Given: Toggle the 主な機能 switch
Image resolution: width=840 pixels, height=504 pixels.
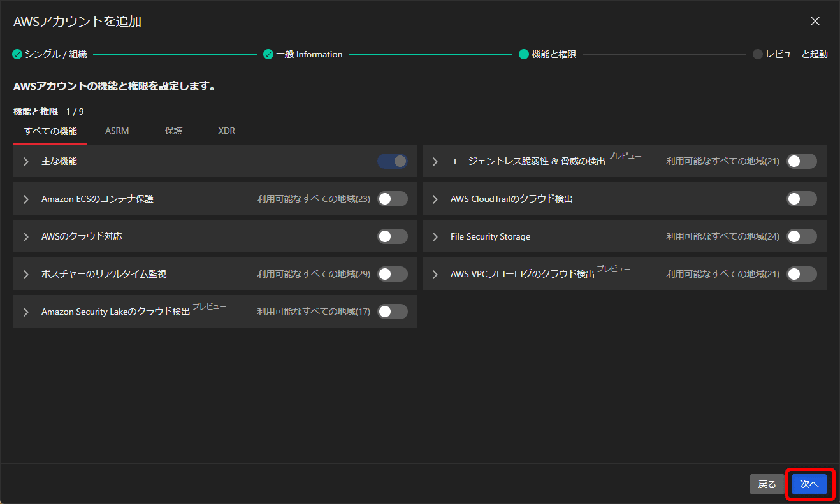Looking at the screenshot, I should tap(393, 161).
